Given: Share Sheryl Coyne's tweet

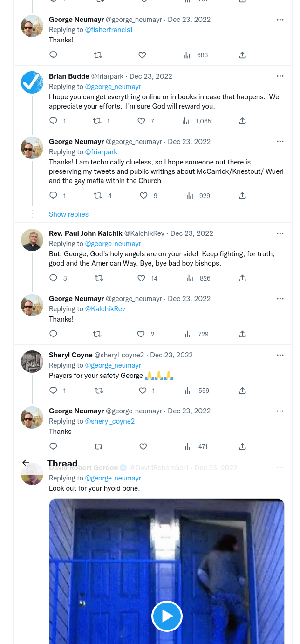Looking at the screenshot, I should [242, 391].
